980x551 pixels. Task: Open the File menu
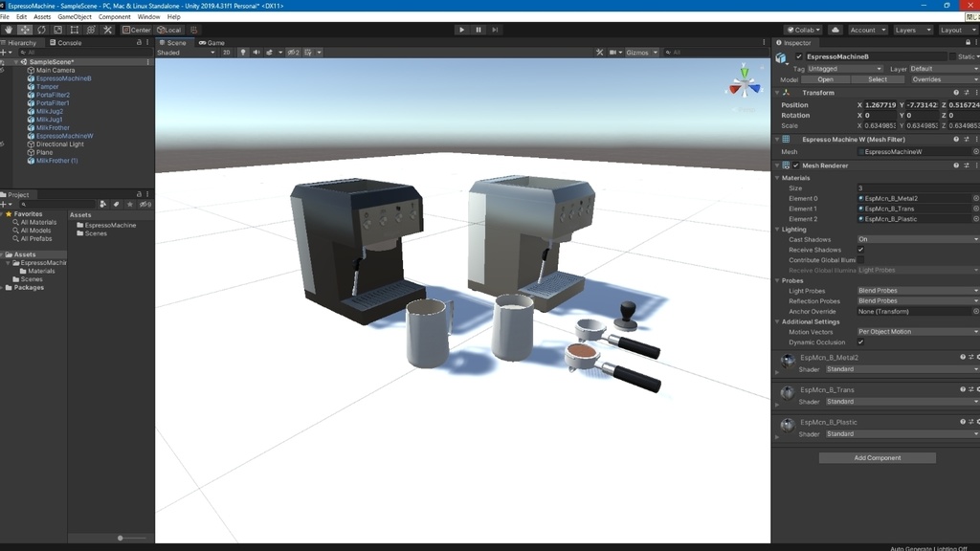click(x=5, y=17)
